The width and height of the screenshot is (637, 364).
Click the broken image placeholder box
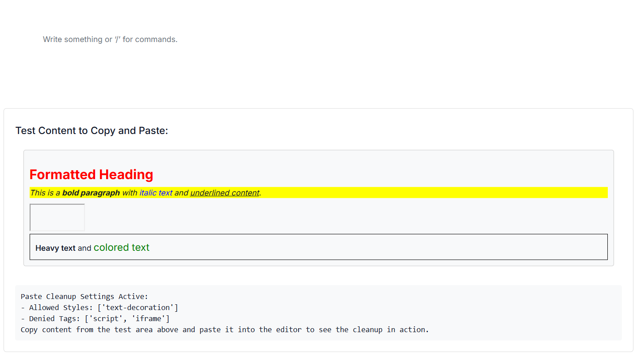click(57, 217)
